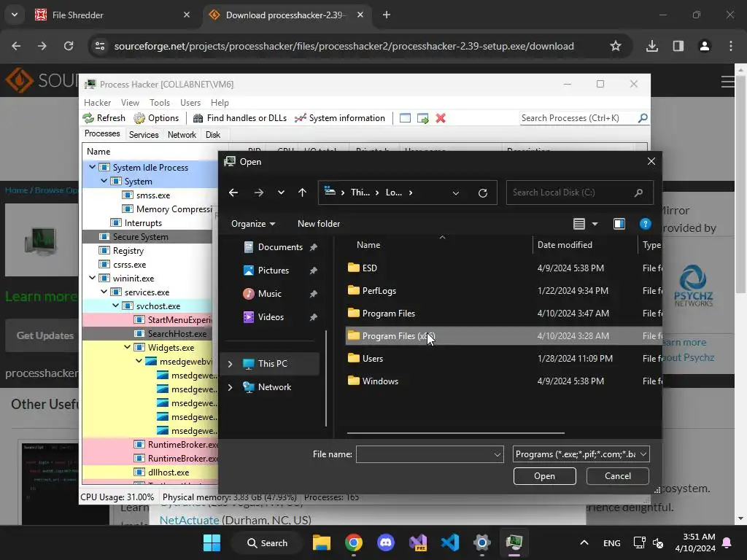Image resolution: width=747 pixels, height=560 pixels.
Task: Open the Help menu in Process Hacker
Action: pos(220,103)
